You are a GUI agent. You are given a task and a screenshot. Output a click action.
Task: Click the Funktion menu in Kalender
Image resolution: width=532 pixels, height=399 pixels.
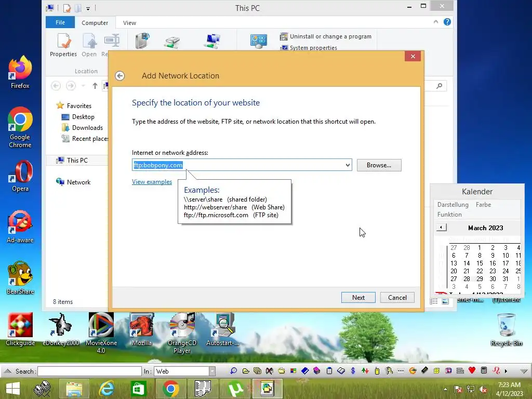tap(449, 215)
